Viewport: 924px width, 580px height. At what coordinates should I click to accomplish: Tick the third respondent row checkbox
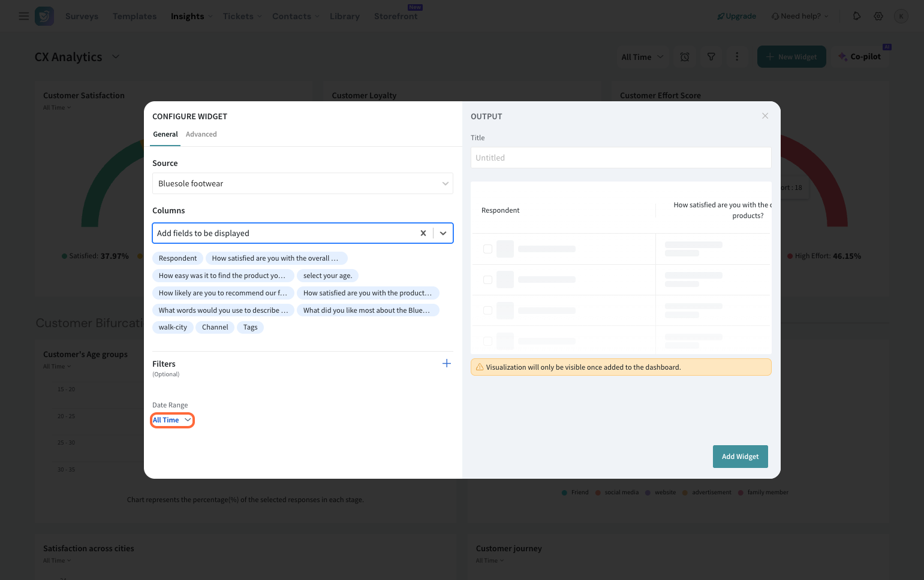coord(487,310)
